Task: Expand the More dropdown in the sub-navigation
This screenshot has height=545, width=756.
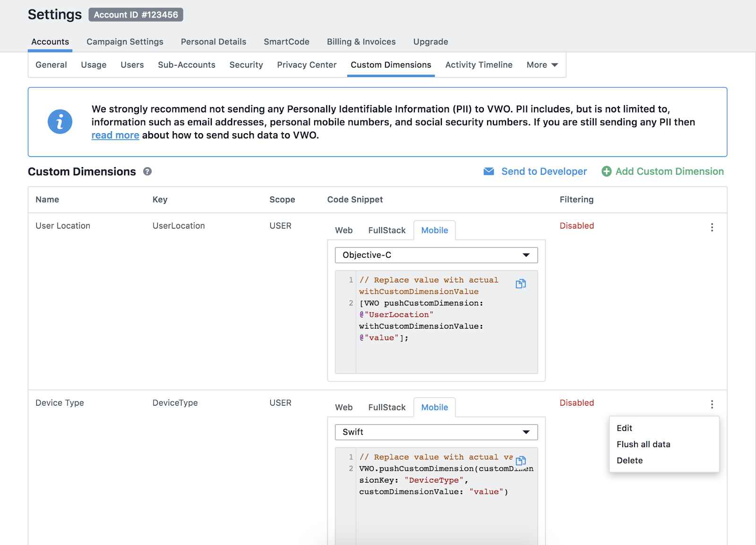Action: [x=542, y=65]
